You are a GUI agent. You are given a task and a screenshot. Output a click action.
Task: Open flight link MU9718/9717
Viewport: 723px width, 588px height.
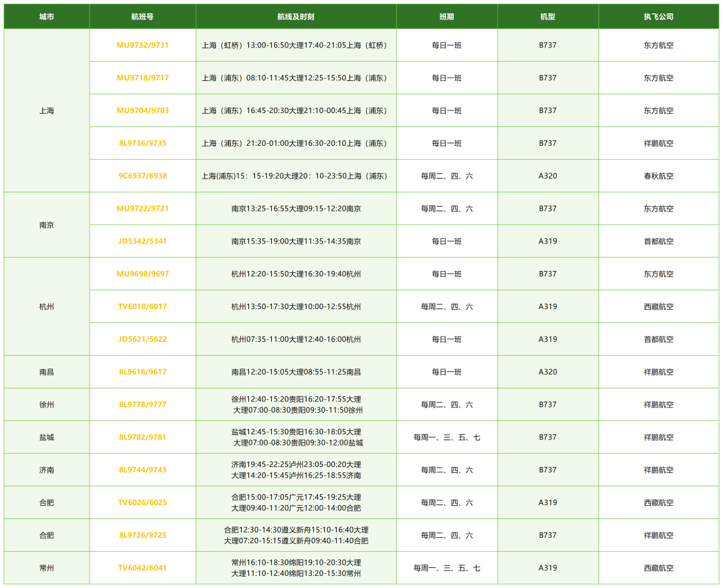[143, 78]
